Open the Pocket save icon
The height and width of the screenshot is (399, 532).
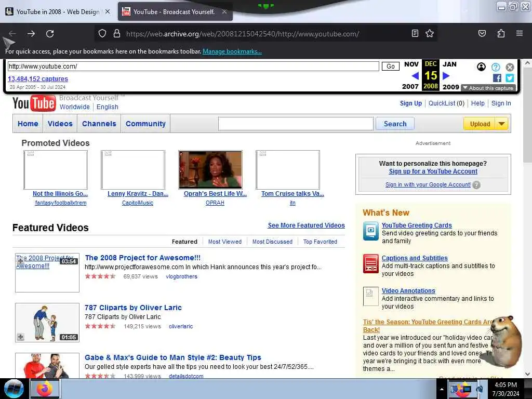482,33
